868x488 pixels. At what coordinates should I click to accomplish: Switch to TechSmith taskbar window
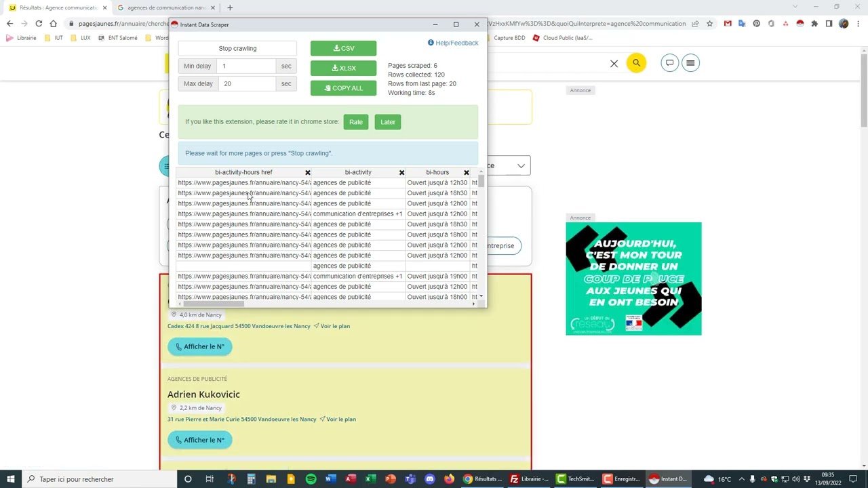click(575, 479)
